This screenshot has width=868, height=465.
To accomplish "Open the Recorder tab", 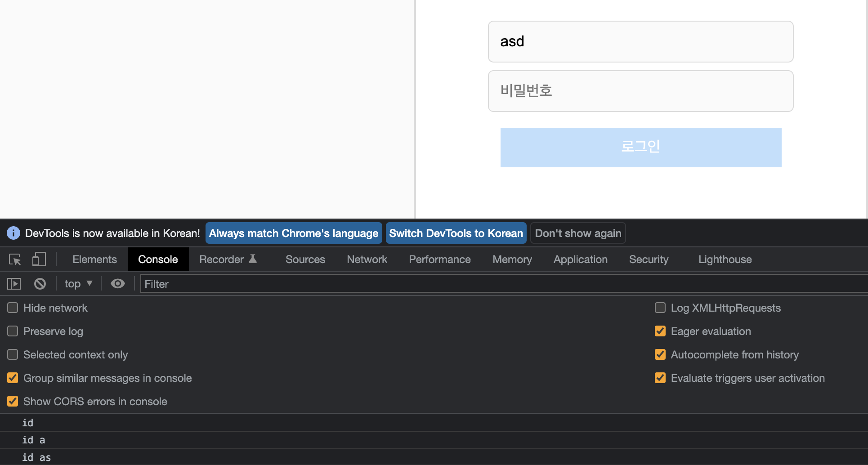I will 228,259.
